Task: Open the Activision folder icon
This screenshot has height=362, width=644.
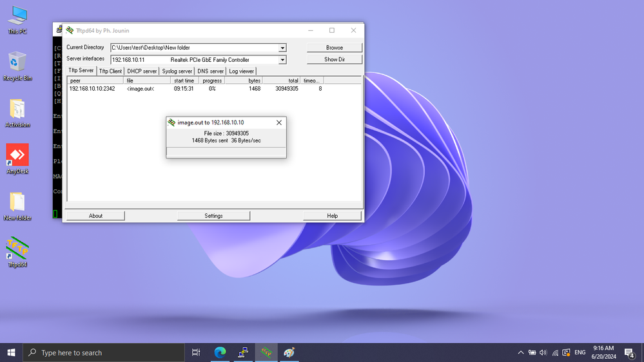Action: coord(17,113)
